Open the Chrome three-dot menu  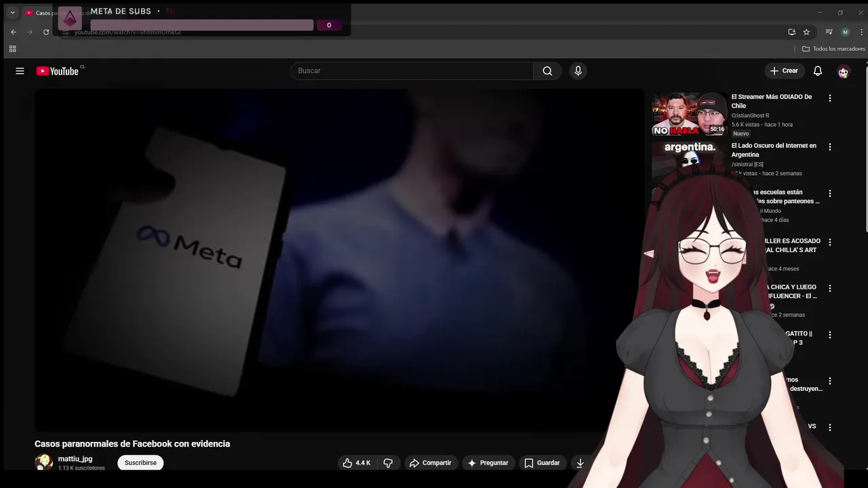[x=860, y=32]
